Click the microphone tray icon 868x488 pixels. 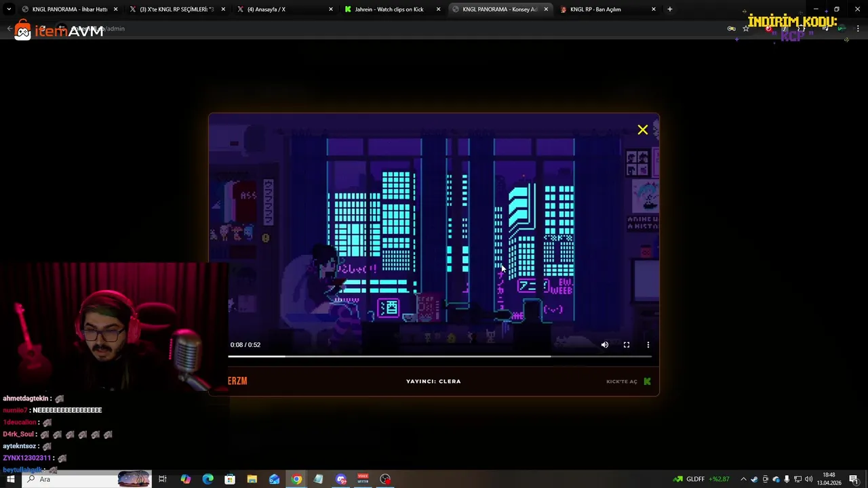pyautogui.click(x=787, y=479)
